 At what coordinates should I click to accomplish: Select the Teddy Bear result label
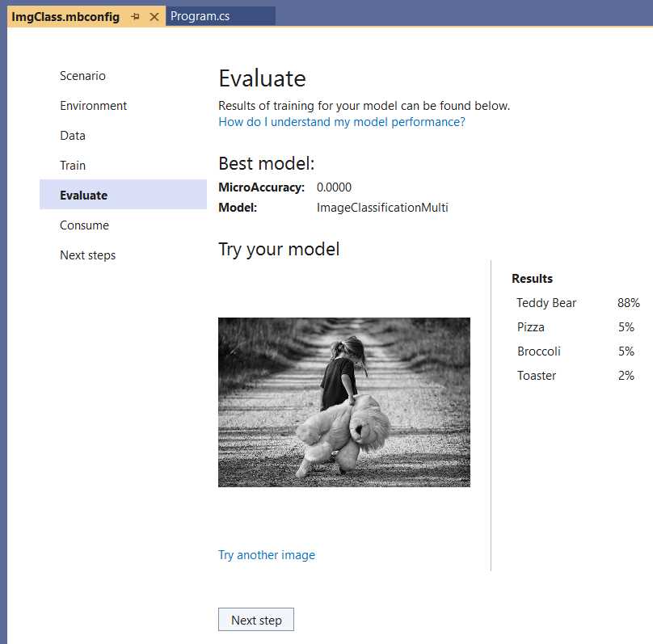(x=546, y=303)
